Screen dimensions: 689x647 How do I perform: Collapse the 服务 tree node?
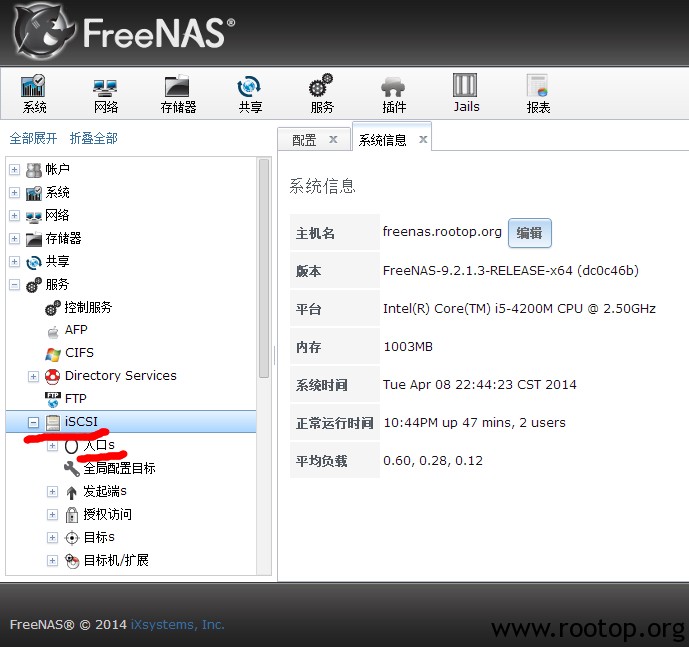click(15, 285)
